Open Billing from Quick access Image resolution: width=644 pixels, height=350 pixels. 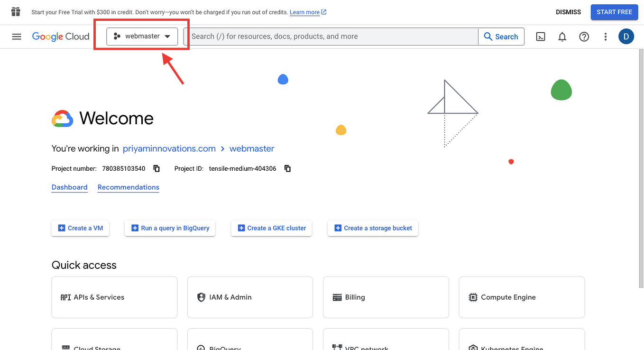pyautogui.click(x=386, y=297)
